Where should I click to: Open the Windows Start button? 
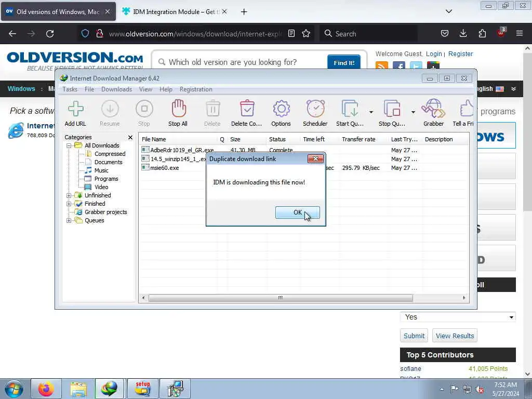coord(14,389)
